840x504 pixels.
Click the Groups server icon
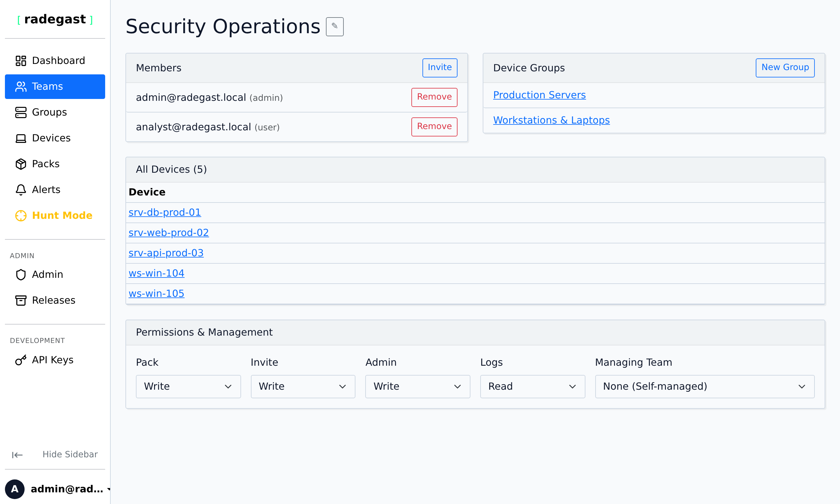[x=21, y=112]
